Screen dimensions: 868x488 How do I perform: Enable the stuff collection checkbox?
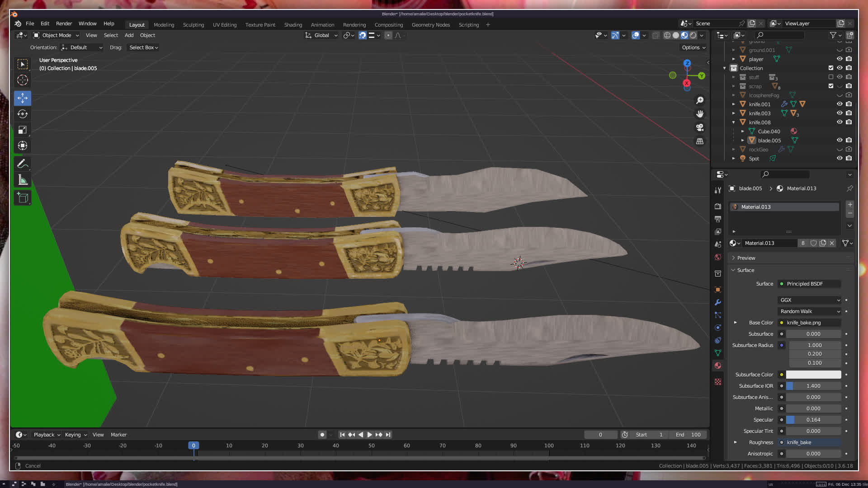coord(830,77)
